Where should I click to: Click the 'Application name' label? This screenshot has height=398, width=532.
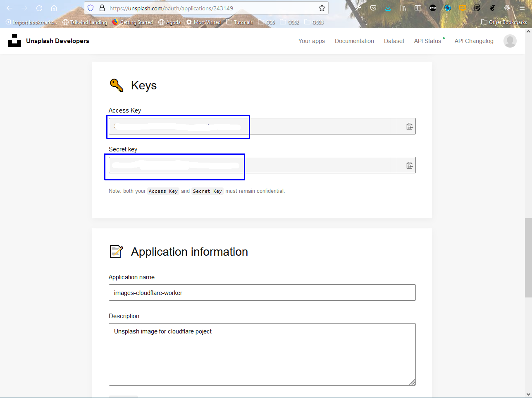pyautogui.click(x=131, y=277)
